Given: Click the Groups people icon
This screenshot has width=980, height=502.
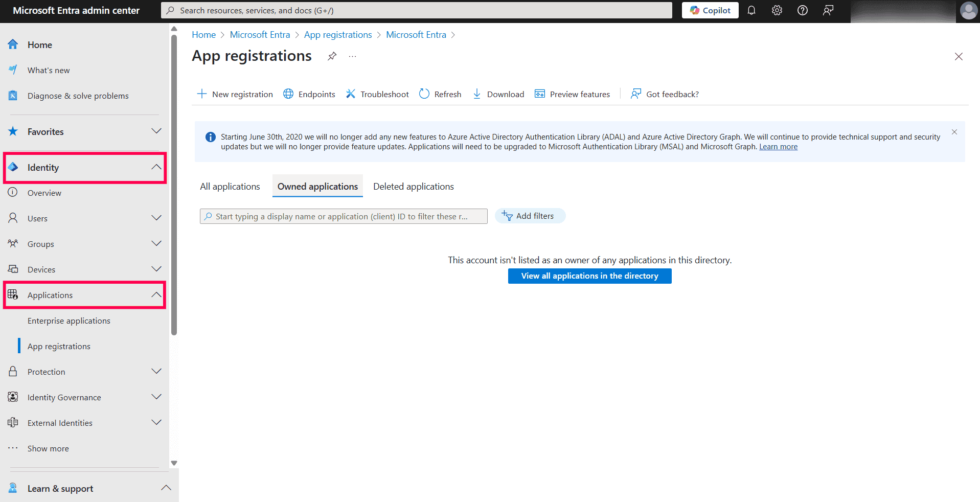Looking at the screenshot, I should (13, 244).
